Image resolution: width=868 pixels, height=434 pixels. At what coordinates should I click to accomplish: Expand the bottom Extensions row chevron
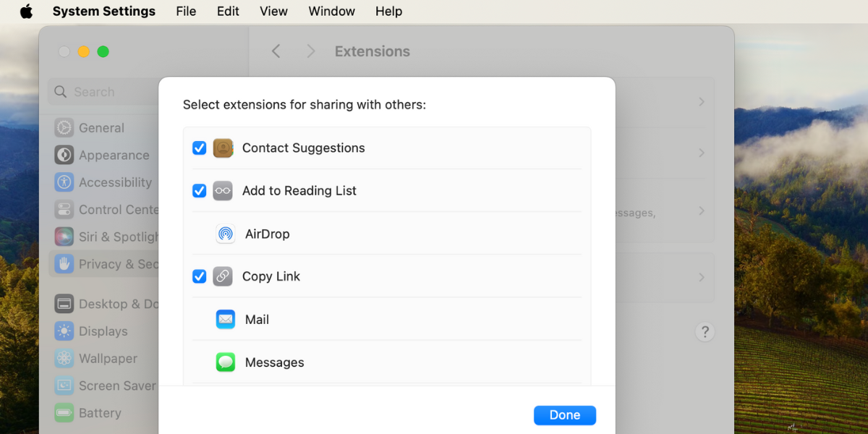tap(701, 277)
